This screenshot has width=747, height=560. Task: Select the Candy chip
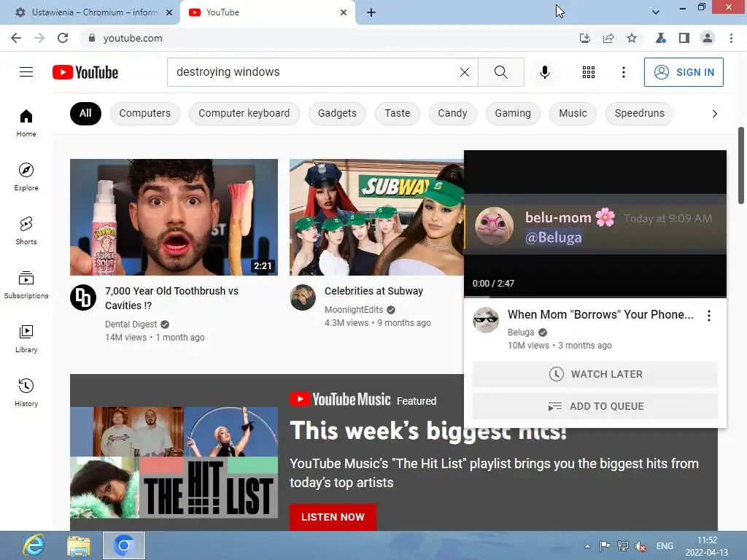(452, 113)
